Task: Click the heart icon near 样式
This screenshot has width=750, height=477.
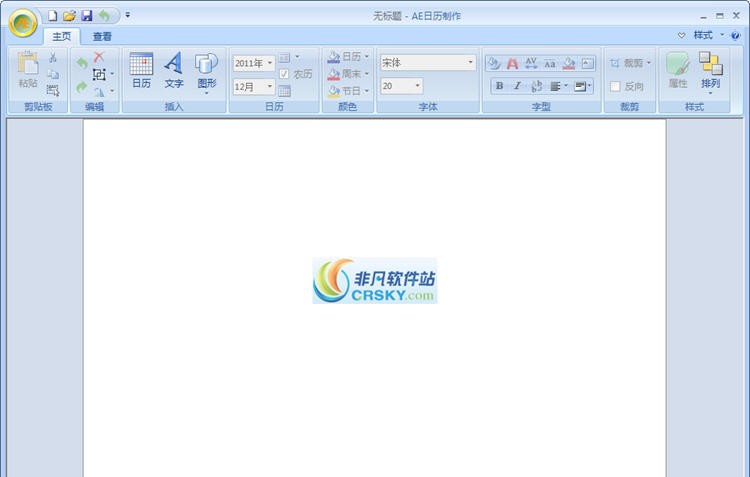Action: pyautogui.click(x=682, y=35)
